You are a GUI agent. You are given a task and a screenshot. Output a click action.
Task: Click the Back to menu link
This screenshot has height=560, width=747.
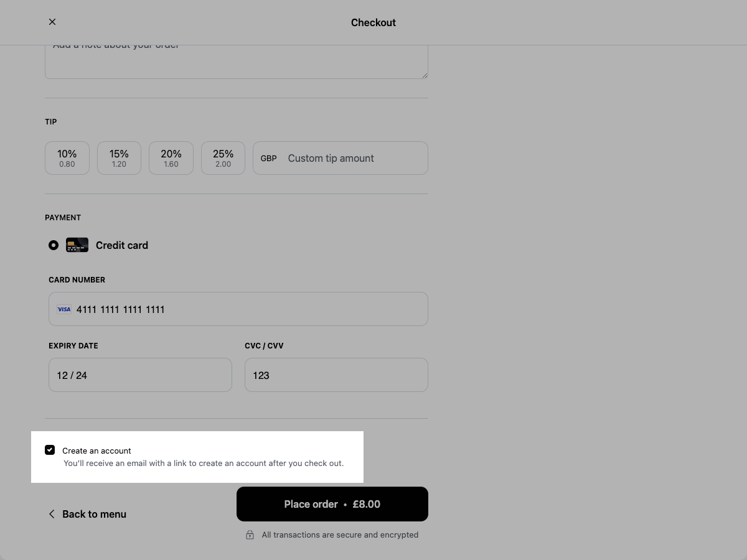(x=94, y=514)
